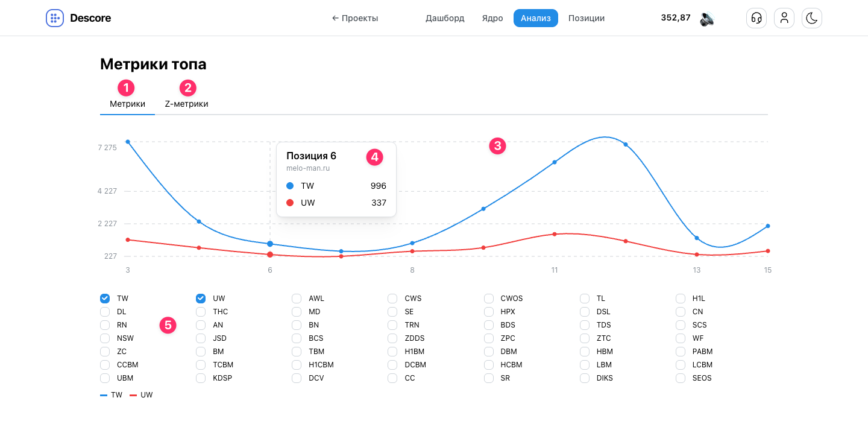Open support via headset icon
The image size is (868, 421).
pyautogui.click(x=756, y=18)
